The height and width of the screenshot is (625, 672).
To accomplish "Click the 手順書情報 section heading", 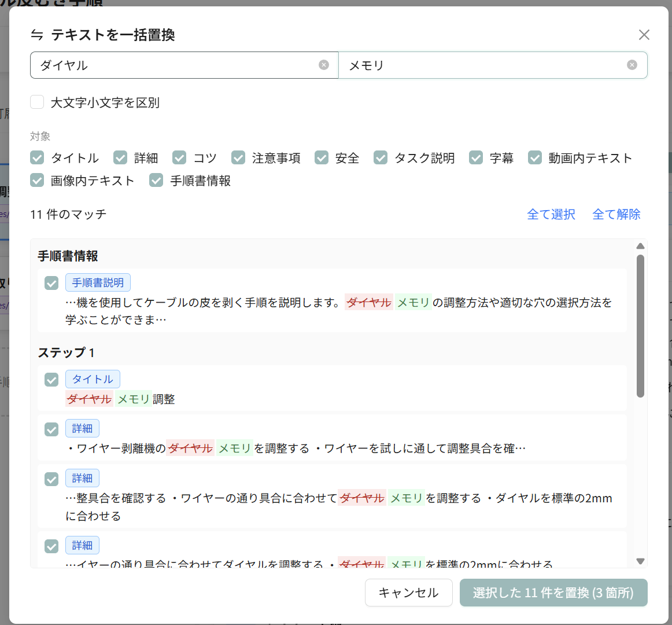I will click(68, 256).
